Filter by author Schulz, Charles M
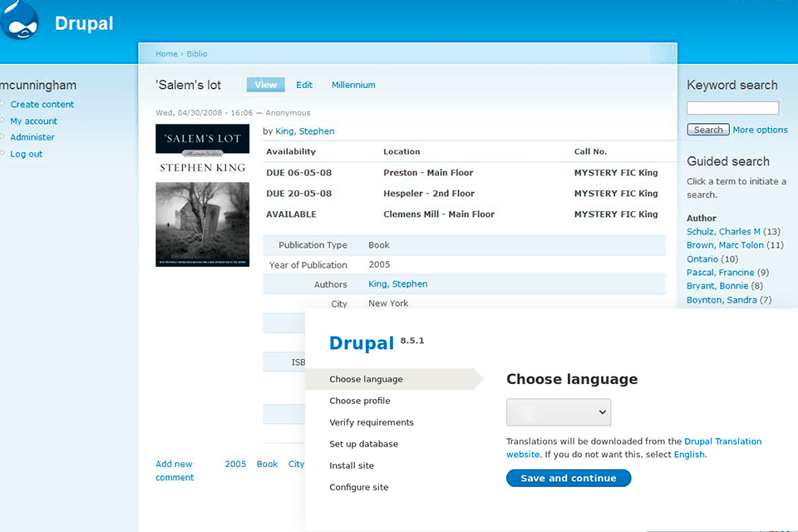The image size is (798, 532). 723,232
